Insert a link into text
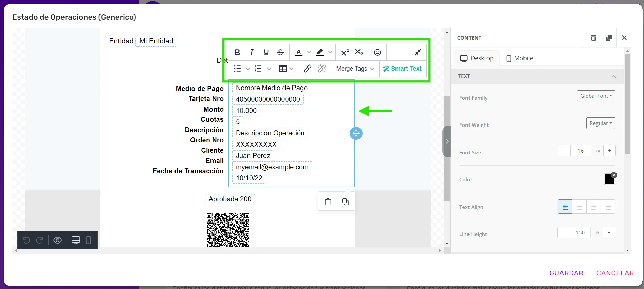 (x=308, y=69)
